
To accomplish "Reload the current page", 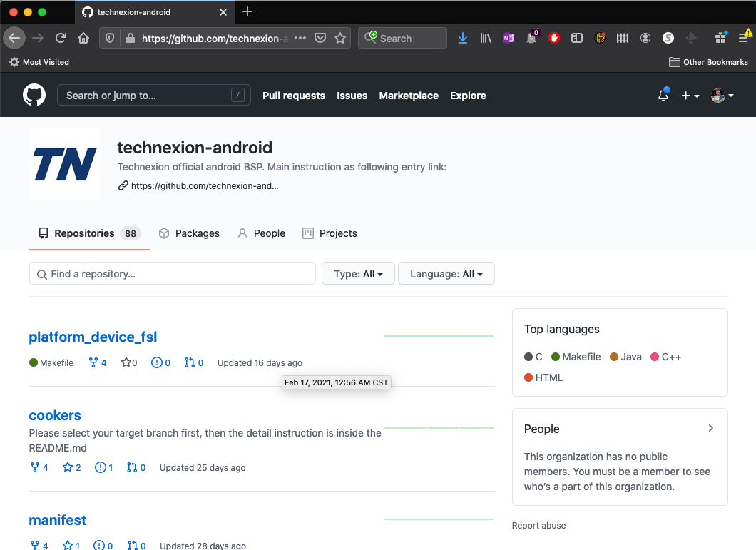I will [x=61, y=38].
